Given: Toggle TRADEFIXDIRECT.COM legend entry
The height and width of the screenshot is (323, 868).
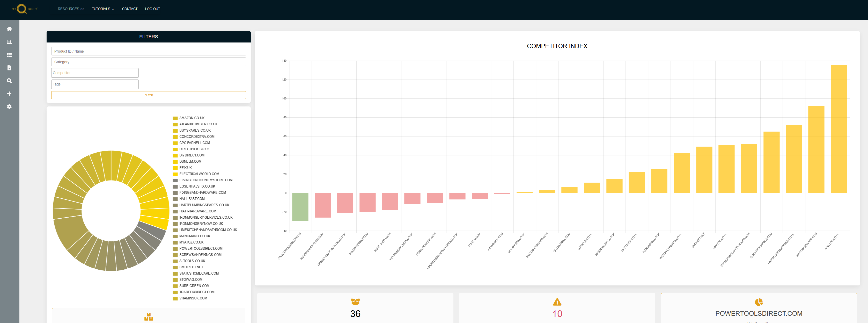Looking at the screenshot, I should point(193,292).
